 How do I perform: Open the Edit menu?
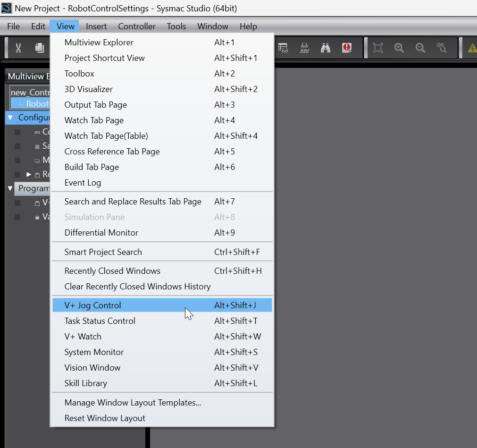pos(38,26)
